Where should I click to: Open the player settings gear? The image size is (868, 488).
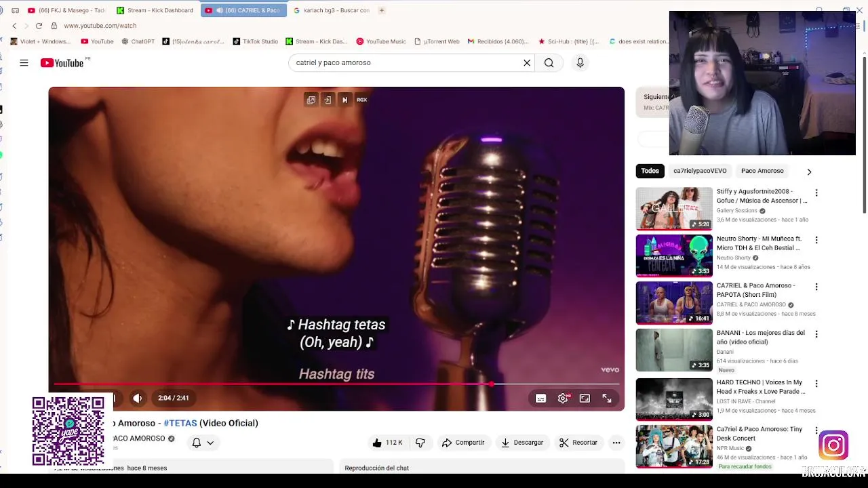click(563, 399)
